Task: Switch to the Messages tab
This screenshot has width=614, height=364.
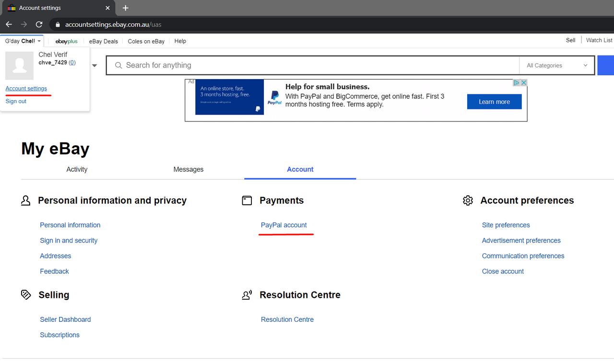Action: pyautogui.click(x=188, y=169)
